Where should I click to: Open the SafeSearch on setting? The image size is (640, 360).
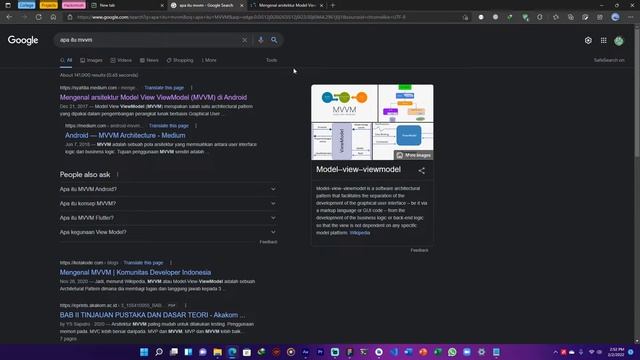pyautogui.click(x=609, y=60)
